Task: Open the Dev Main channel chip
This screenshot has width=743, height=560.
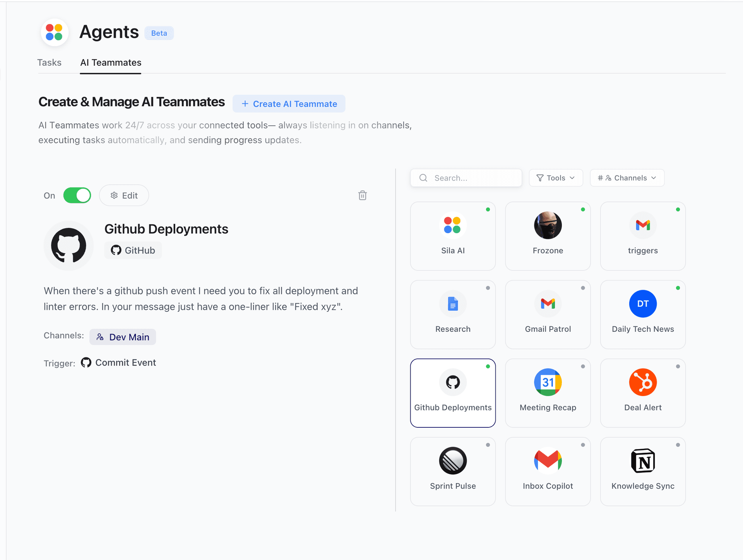Action: (123, 336)
